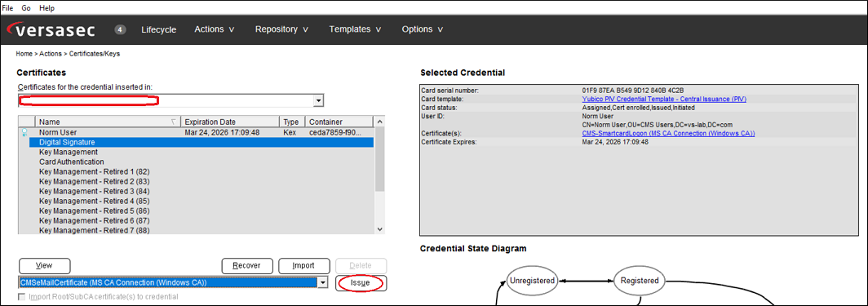868x306 pixels.
Task: Click the Actions breadcrumb
Action: point(51,54)
